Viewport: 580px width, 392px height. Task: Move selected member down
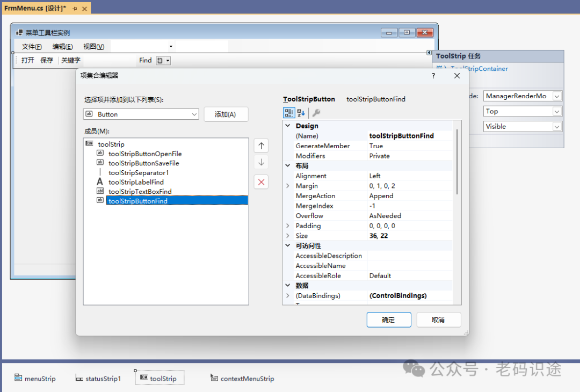click(x=261, y=162)
